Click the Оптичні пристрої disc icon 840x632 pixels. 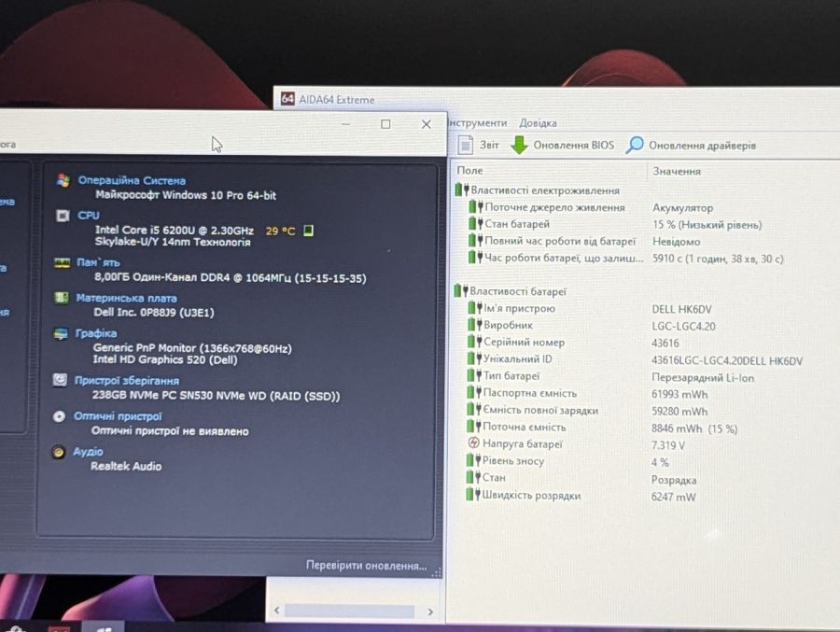pyautogui.click(x=59, y=416)
